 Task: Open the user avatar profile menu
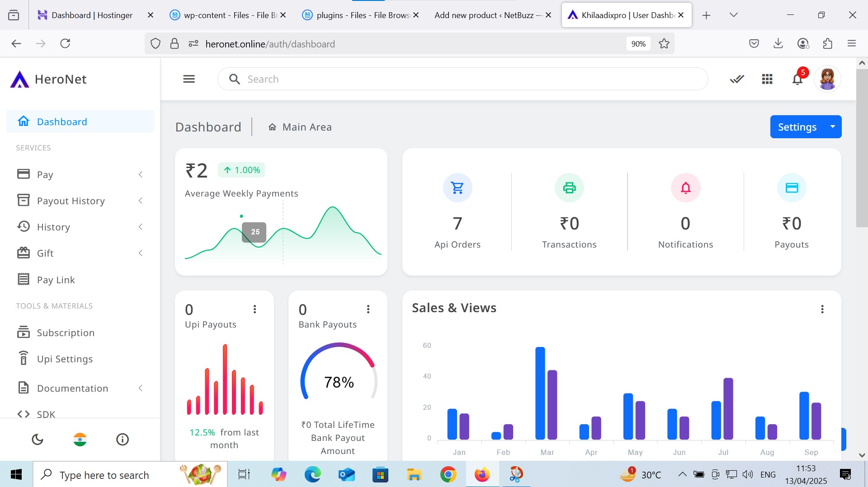[x=827, y=79]
